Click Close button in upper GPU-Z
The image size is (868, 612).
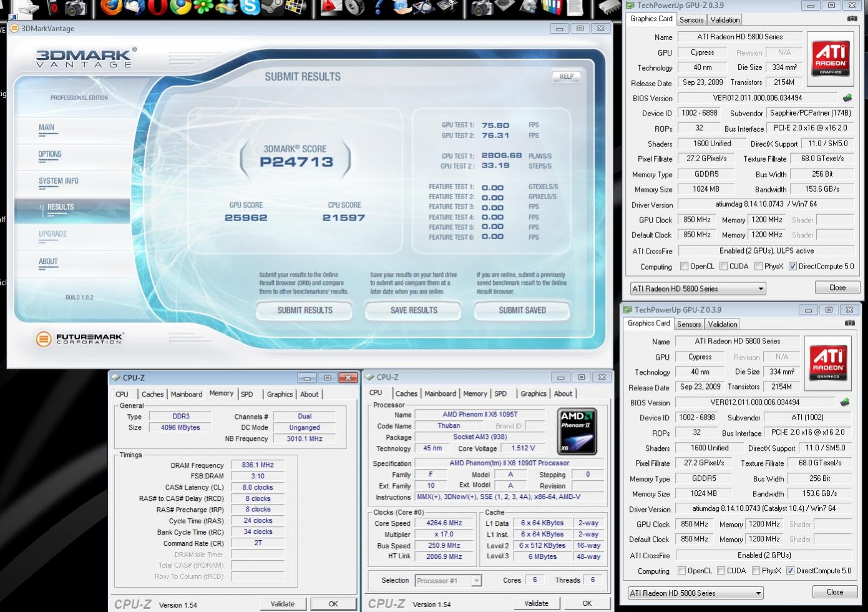pyautogui.click(x=837, y=287)
